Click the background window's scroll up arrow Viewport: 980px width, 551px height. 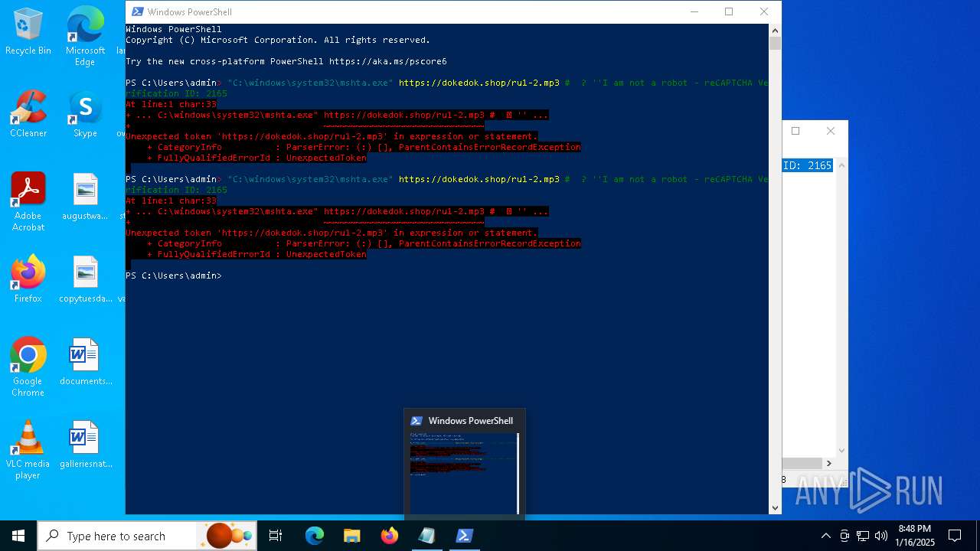point(841,165)
